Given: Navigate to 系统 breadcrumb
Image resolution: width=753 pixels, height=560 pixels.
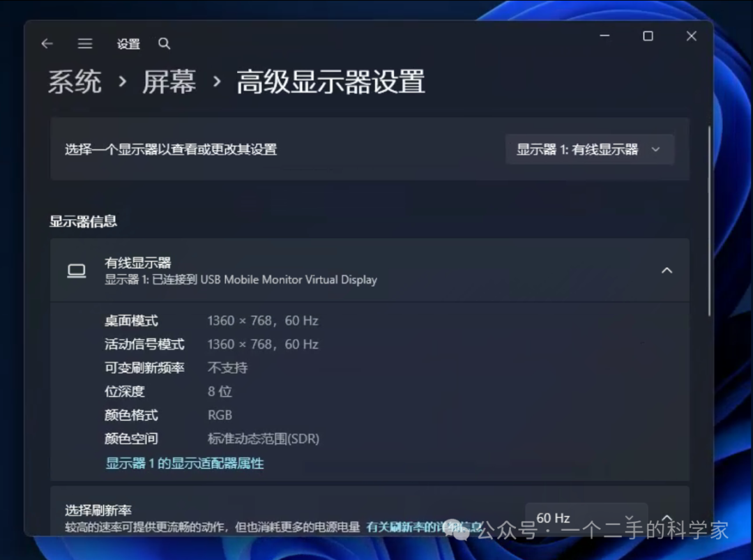Looking at the screenshot, I should click(75, 82).
